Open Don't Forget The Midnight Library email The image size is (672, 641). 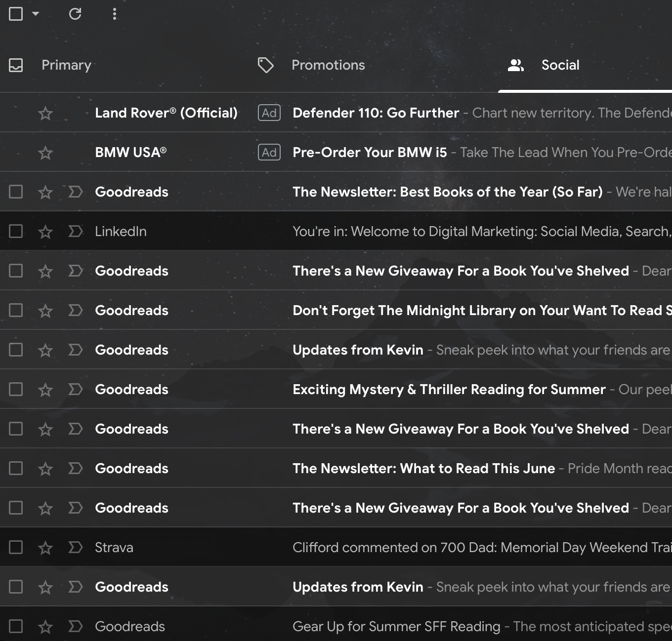[482, 310]
